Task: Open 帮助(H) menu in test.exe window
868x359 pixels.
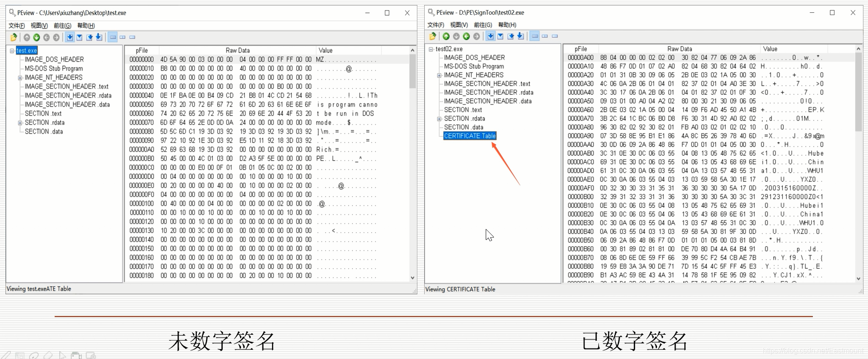Action: tap(86, 26)
